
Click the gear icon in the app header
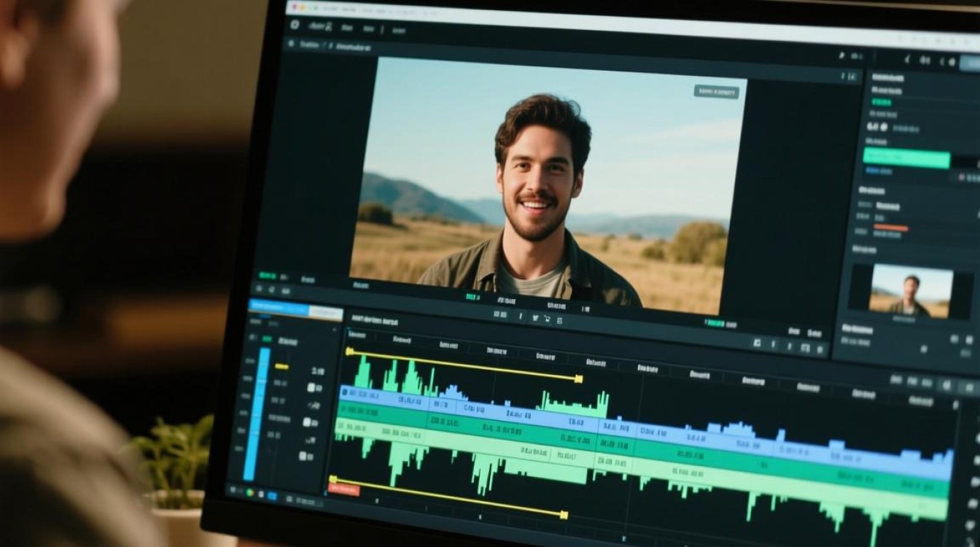(295, 24)
